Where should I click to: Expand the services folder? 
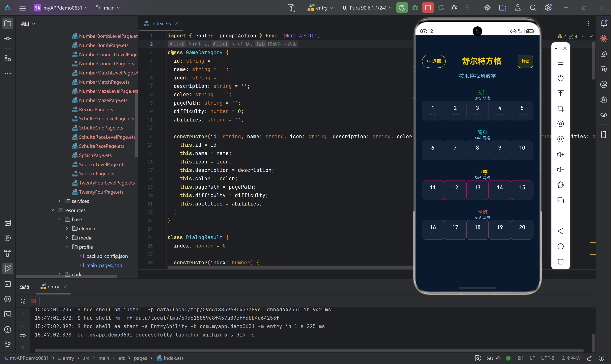pos(59,201)
